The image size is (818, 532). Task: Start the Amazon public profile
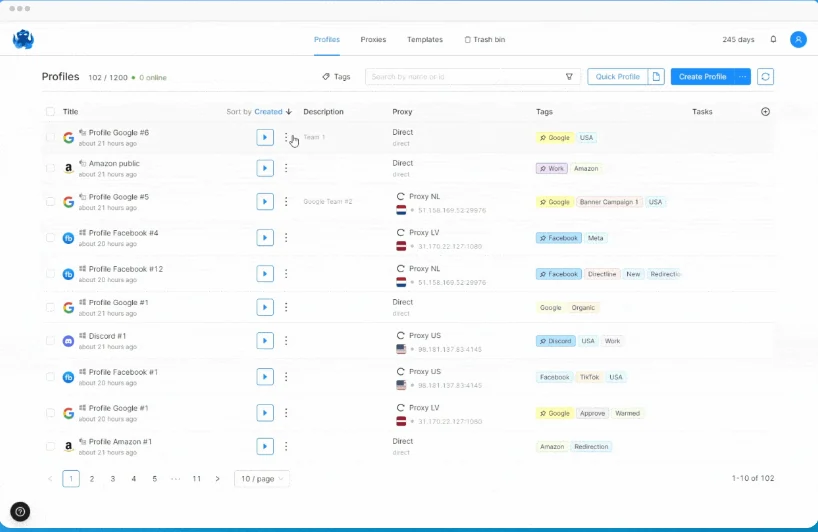[265, 168]
